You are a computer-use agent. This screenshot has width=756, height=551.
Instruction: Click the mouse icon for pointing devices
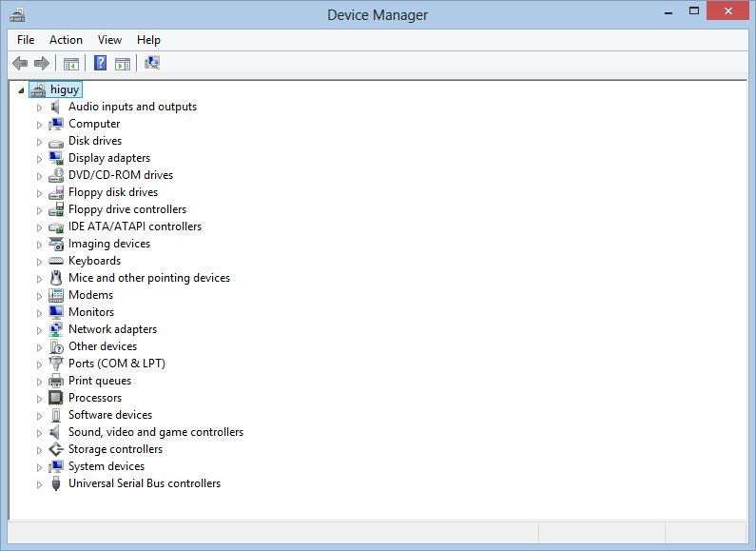point(56,278)
